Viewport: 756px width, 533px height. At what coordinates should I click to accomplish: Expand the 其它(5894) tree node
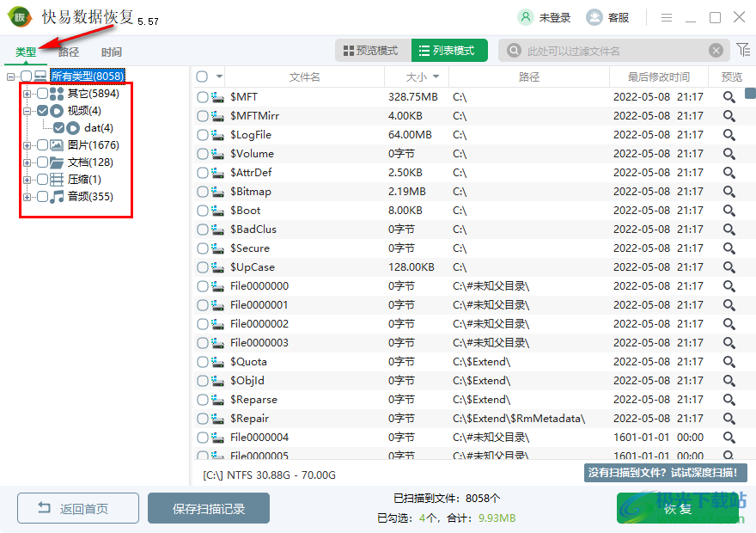pos(27,94)
